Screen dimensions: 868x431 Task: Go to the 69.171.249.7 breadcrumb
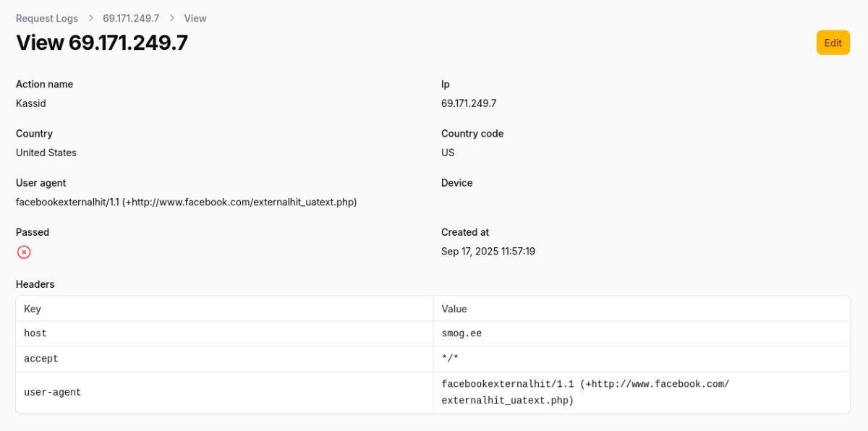[131, 18]
